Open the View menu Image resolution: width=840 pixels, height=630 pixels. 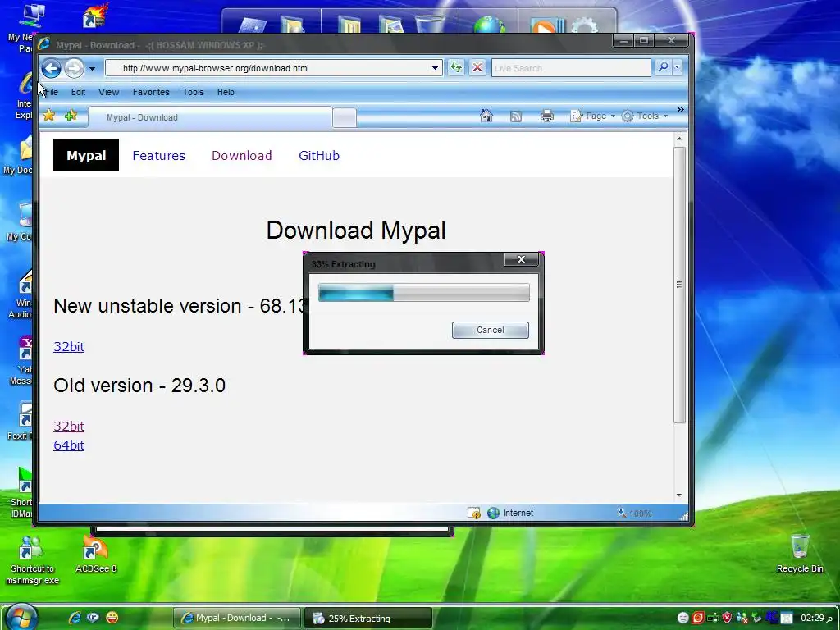tap(109, 92)
